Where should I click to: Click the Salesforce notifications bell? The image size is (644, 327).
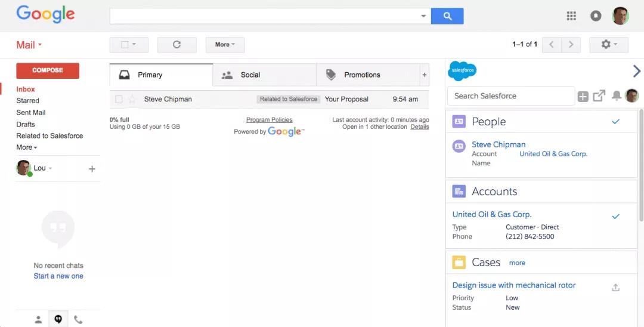(x=616, y=95)
